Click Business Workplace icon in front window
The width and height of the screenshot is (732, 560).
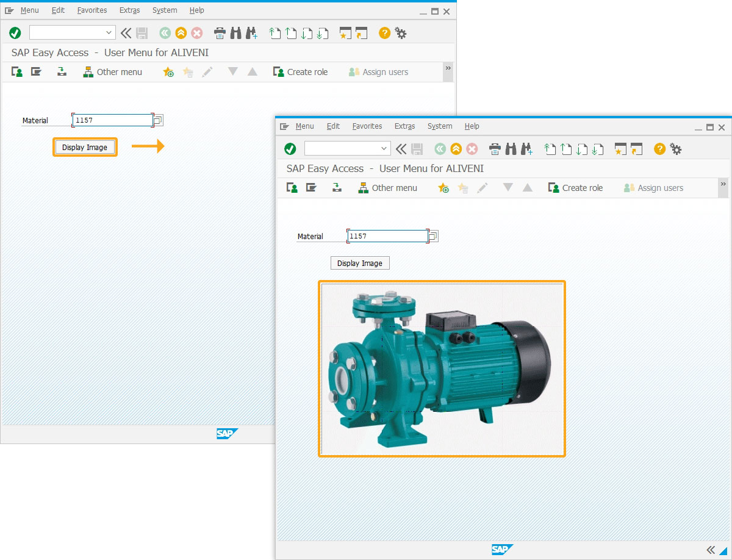tap(337, 188)
